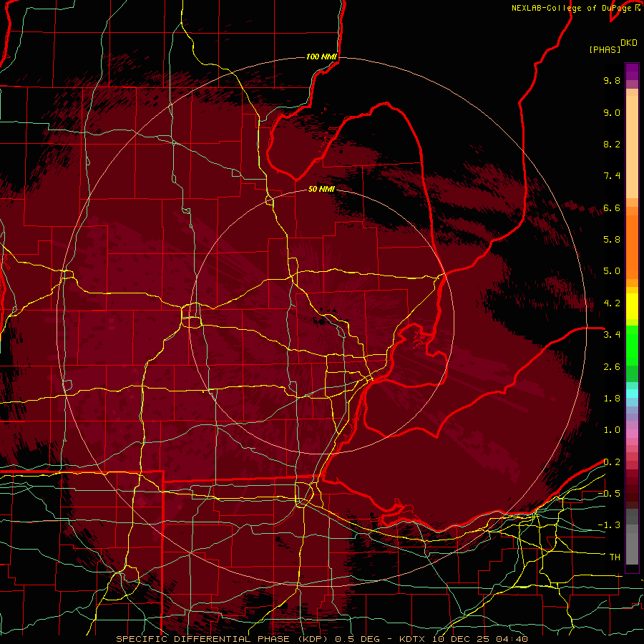Image resolution: width=644 pixels, height=644 pixels.
Task: Click the 100 NMI range ring label
Action: 321,57
